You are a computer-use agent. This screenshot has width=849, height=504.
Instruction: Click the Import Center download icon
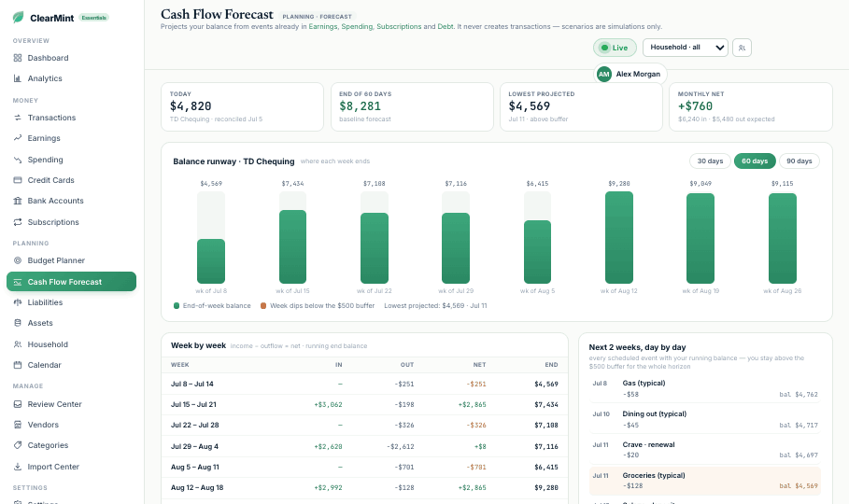[x=18, y=467]
